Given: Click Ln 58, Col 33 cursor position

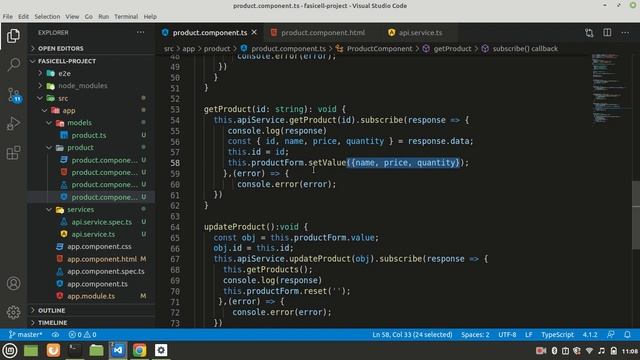Looking at the screenshot, I should 412,334.
